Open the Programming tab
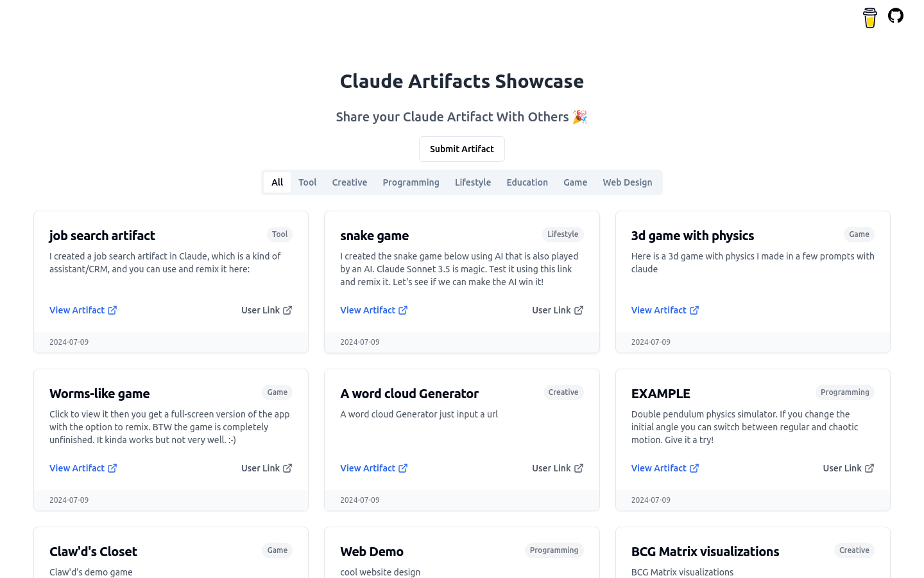This screenshot has height=578, width=924. pos(411,182)
